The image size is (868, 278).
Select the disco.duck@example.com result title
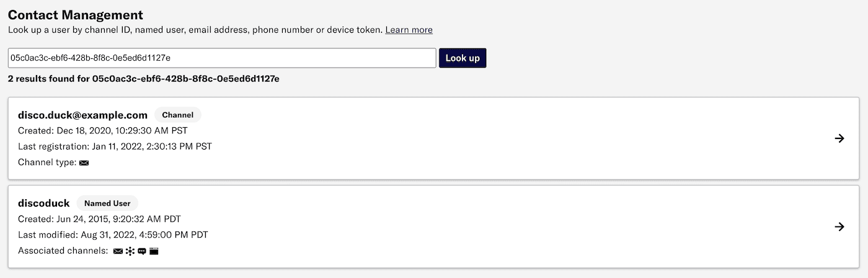pos(82,115)
